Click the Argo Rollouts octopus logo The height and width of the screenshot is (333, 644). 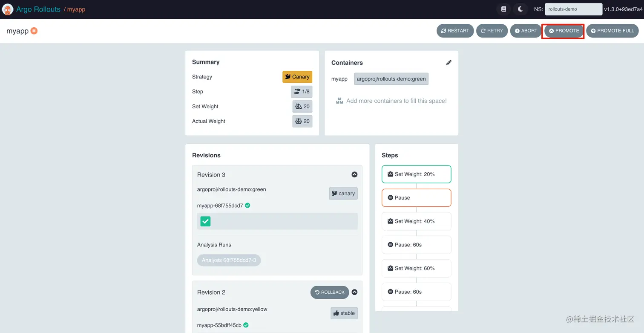click(8, 9)
